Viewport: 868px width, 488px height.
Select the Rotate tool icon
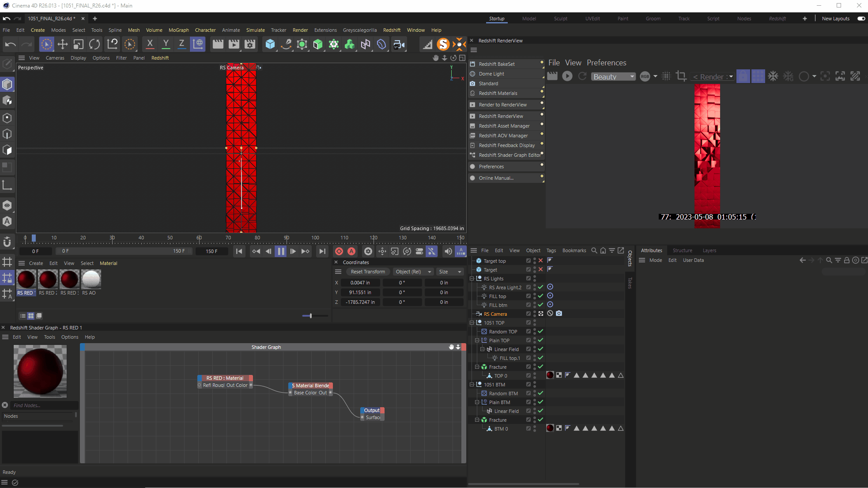94,44
